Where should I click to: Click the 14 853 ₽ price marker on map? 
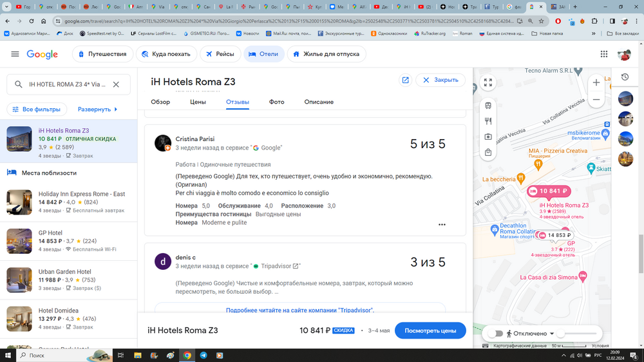point(555,235)
